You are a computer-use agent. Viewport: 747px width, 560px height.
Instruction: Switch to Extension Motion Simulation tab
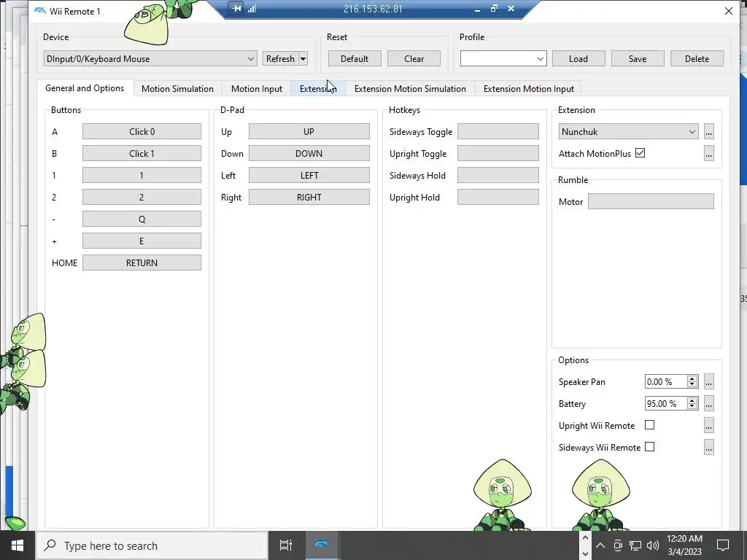pyautogui.click(x=410, y=88)
